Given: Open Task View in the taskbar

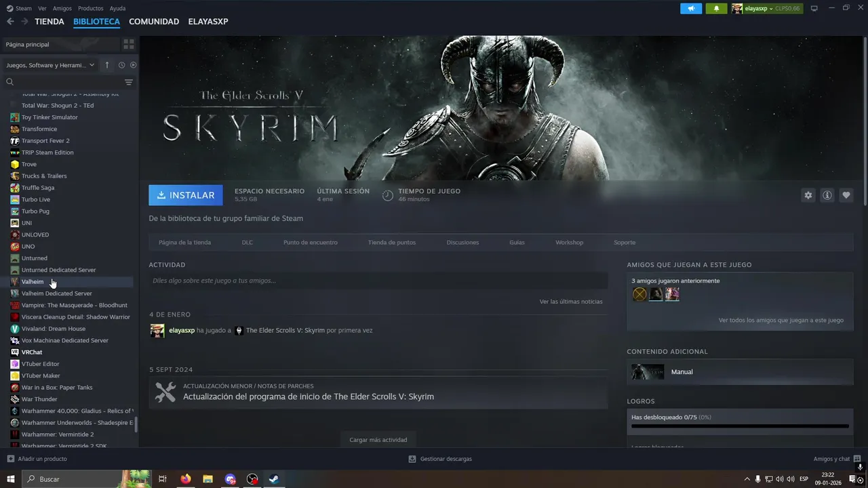Looking at the screenshot, I should pos(163,479).
